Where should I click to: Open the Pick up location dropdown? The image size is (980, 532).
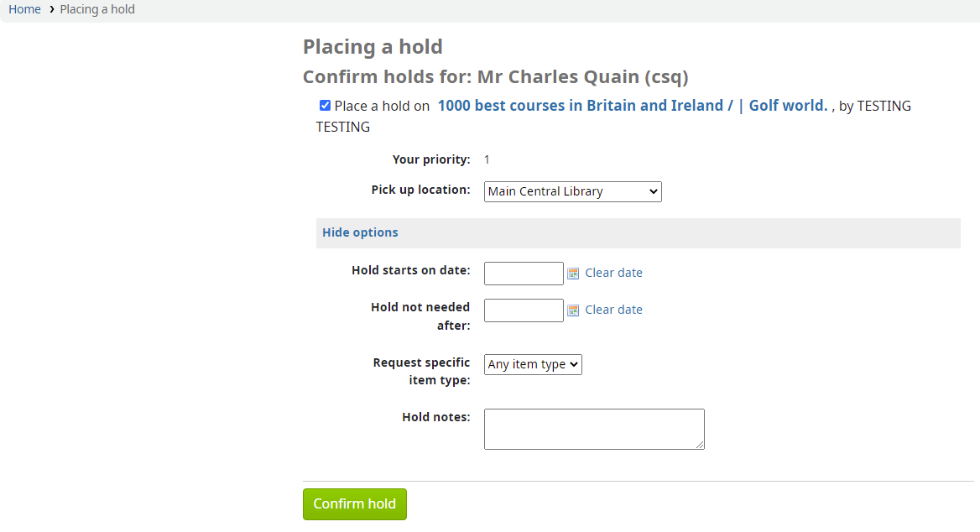coord(572,192)
